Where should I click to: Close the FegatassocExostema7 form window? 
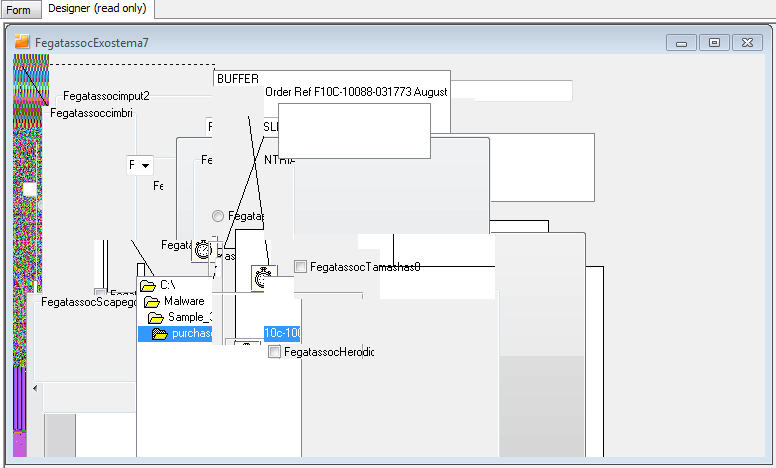point(747,43)
